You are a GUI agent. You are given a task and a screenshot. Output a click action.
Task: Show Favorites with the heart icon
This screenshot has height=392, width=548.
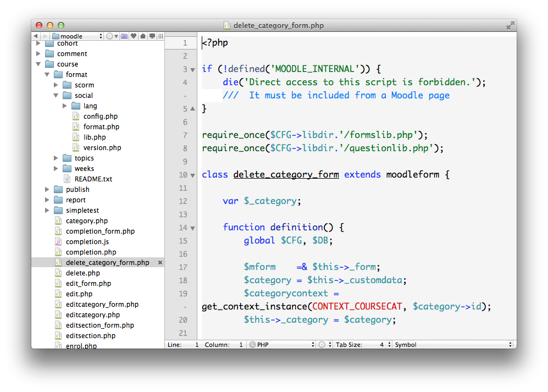tap(134, 36)
